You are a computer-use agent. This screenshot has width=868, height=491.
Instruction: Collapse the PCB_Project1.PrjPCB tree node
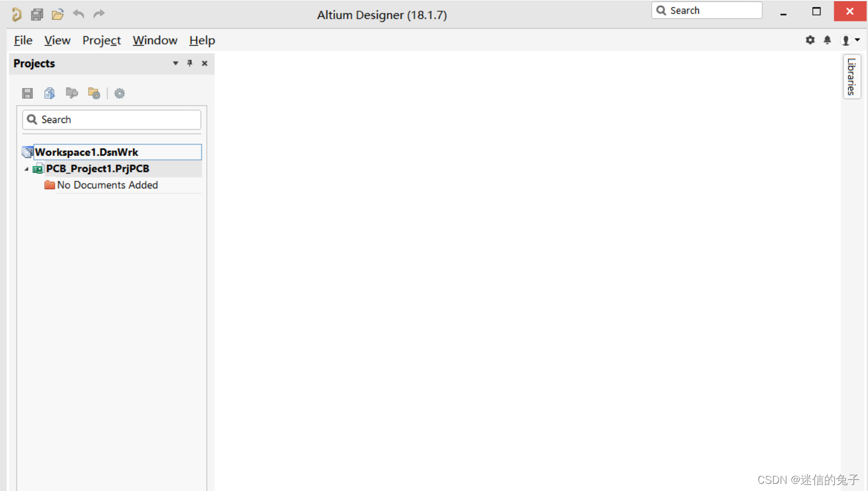tap(26, 169)
